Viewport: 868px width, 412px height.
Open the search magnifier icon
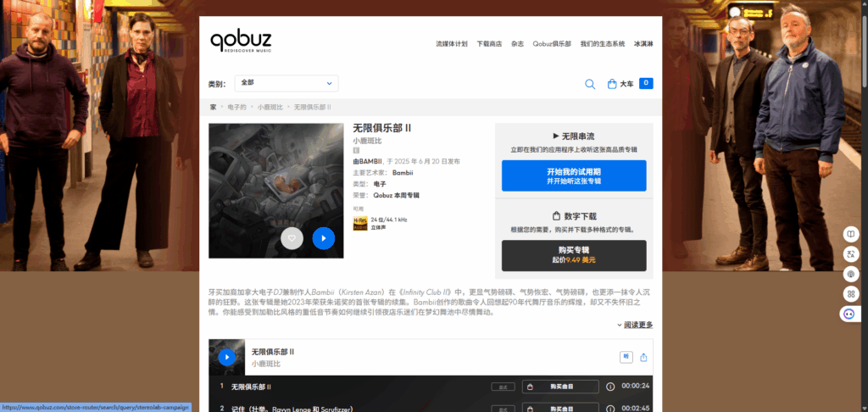click(x=590, y=84)
